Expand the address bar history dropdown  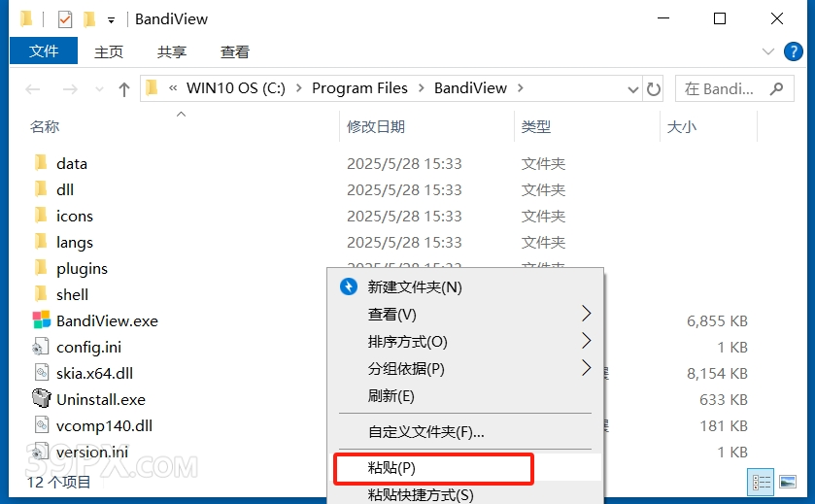(632, 89)
